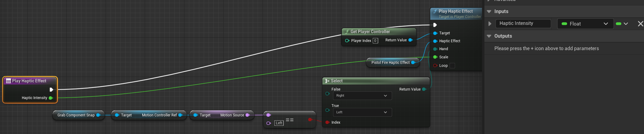644x134 pixels.
Task: Click the Loop red input pin
Action: (435, 66)
